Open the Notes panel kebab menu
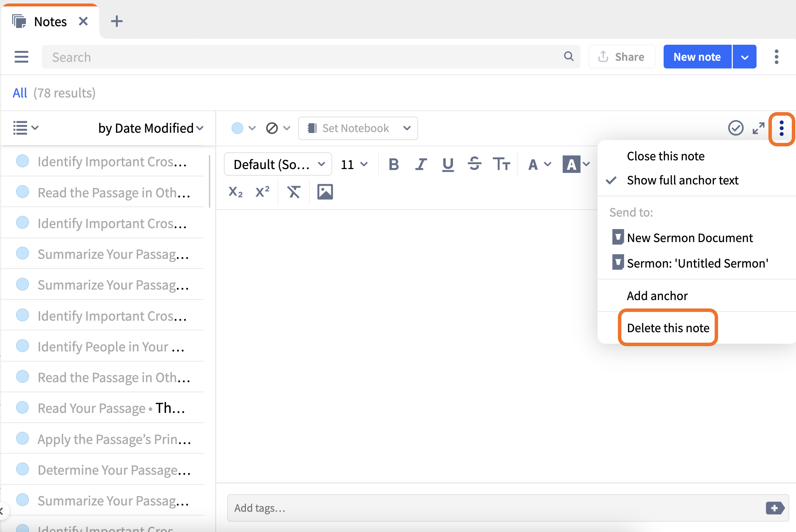The image size is (796, 532). pyautogui.click(x=776, y=57)
